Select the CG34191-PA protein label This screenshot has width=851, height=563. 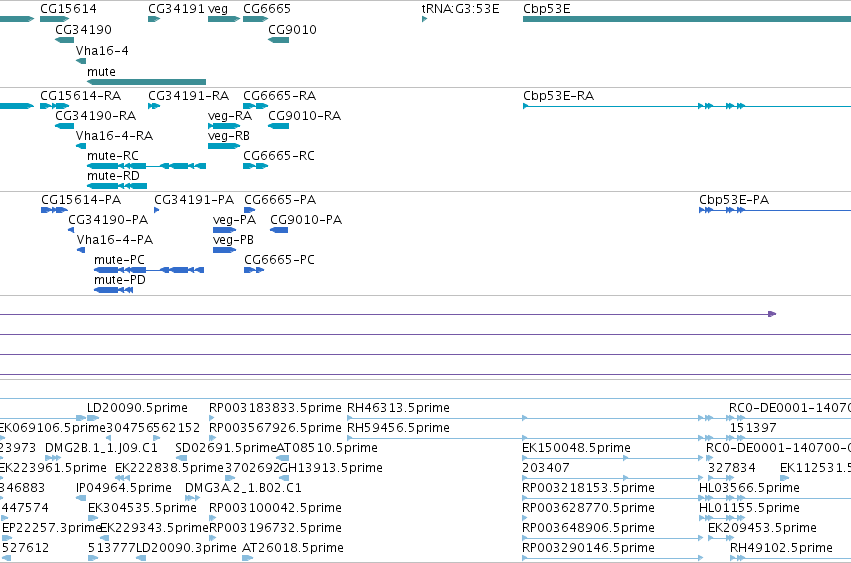pos(194,200)
